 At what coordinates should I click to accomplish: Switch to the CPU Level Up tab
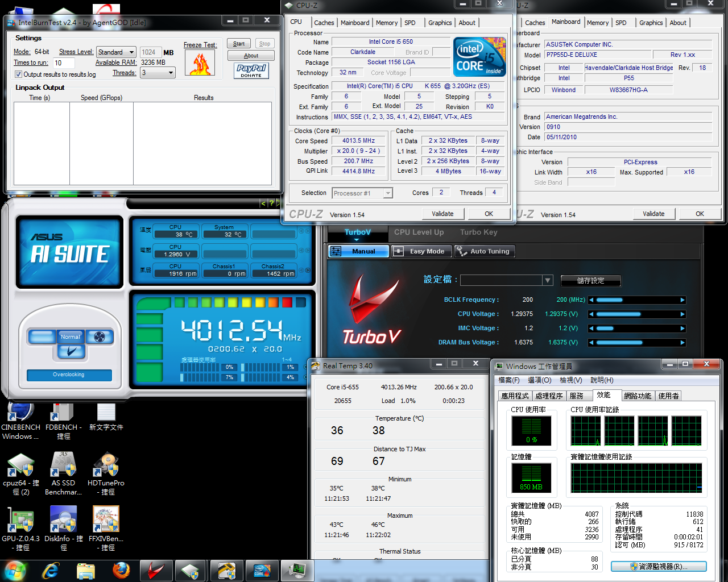[x=419, y=232]
